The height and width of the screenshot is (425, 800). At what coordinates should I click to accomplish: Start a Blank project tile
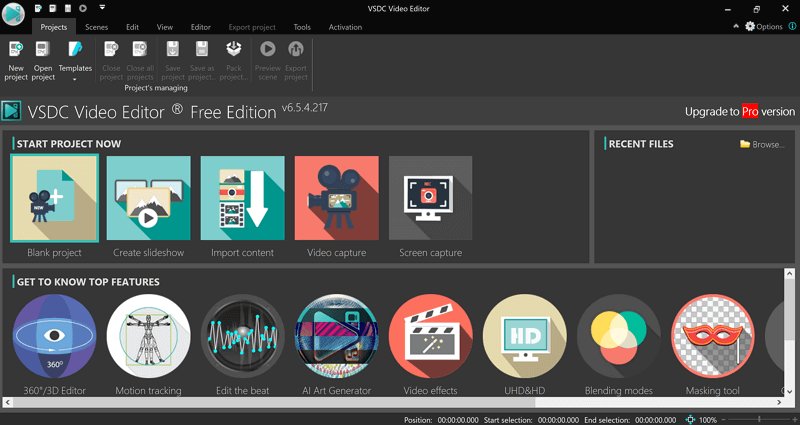click(x=54, y=198)
